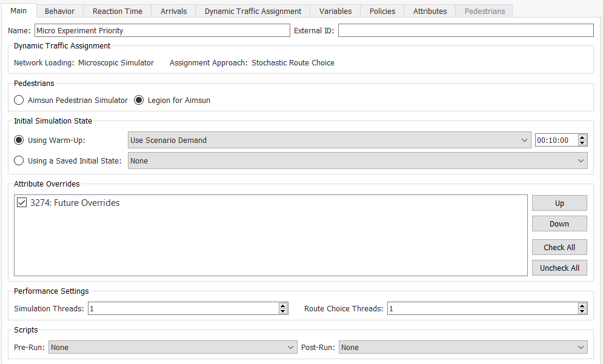Increase the warm-up time with up arrow
The image size is (603, 364).
click(582, 137)
